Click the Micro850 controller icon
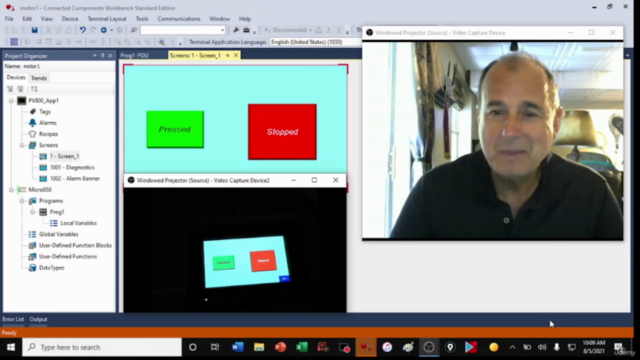The image size is (640, 360). [22, 189]
